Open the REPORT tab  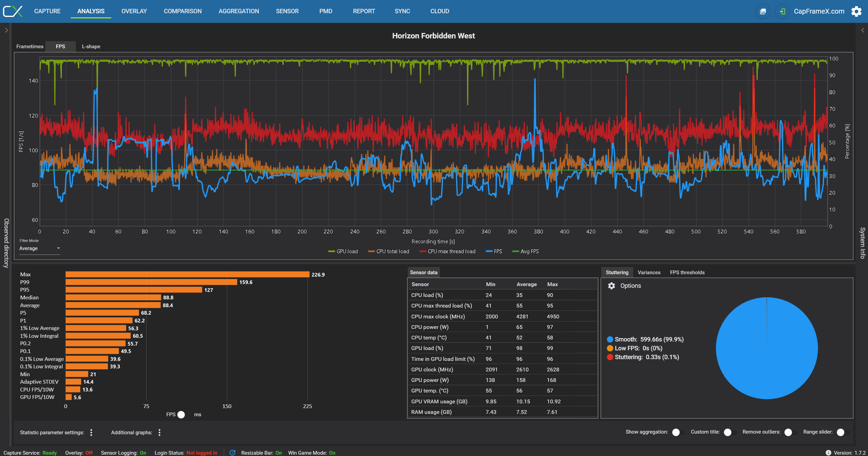[x=364, y=11]
